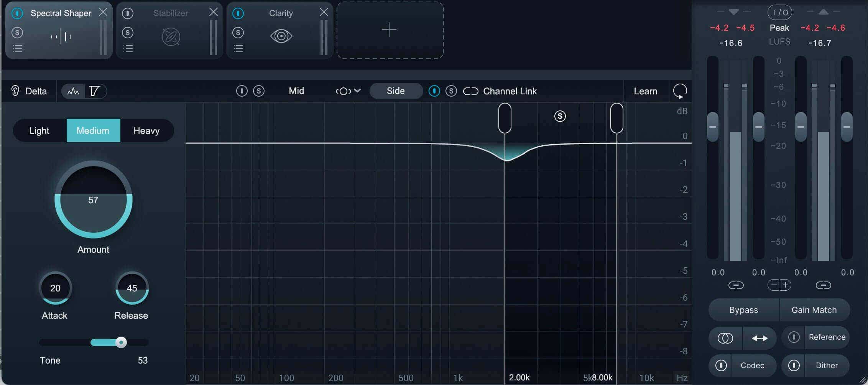Enable Gain Match

pos(814,310)
